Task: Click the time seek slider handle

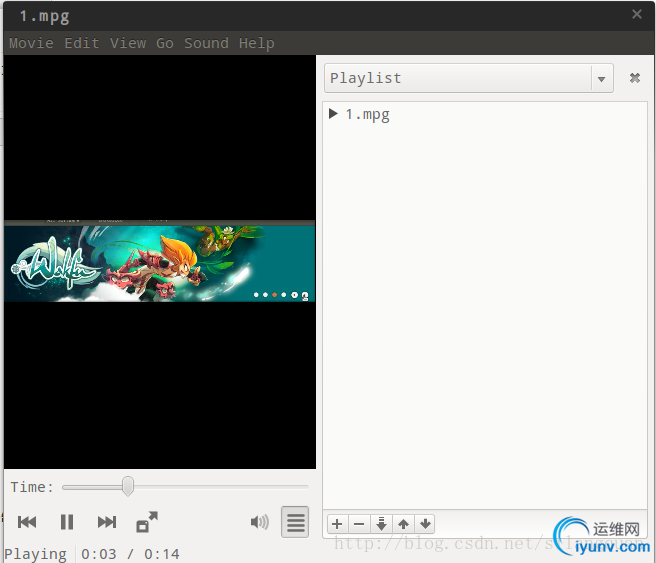Action: (128, 486)
